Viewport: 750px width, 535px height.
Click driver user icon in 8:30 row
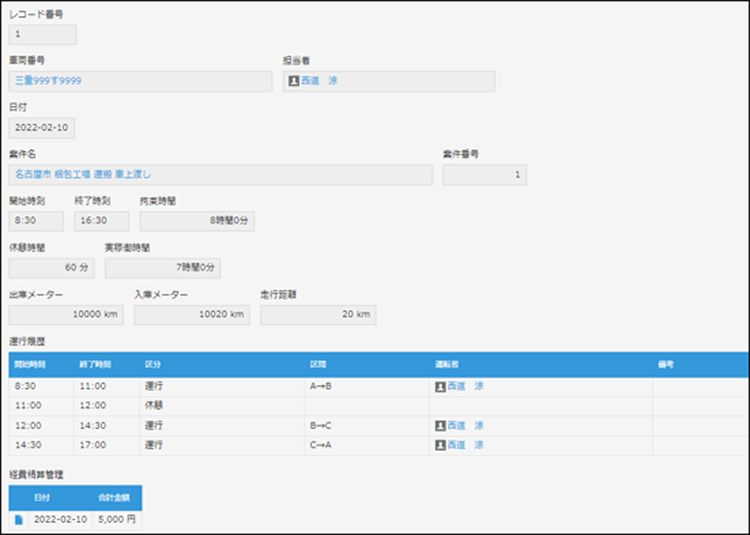440,386
